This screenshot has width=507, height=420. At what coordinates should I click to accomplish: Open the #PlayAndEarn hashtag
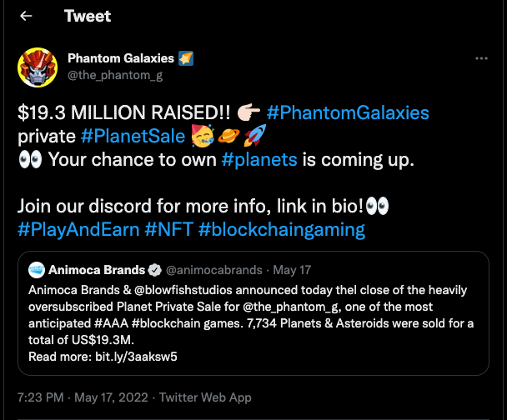(x=78, y=229)
